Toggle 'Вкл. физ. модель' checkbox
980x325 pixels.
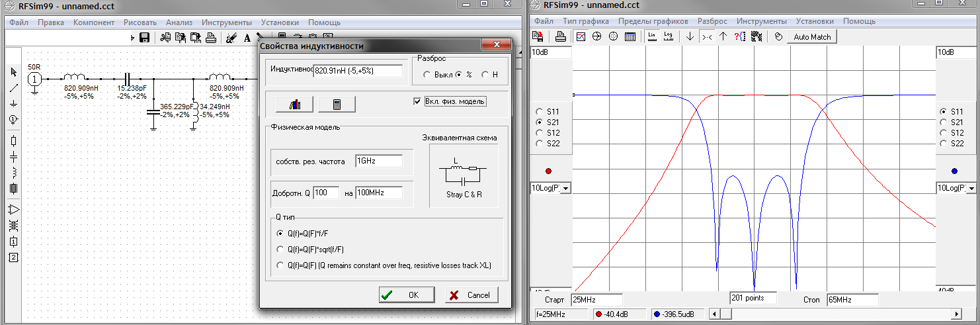pyautogui.click(x=417, y=101)
